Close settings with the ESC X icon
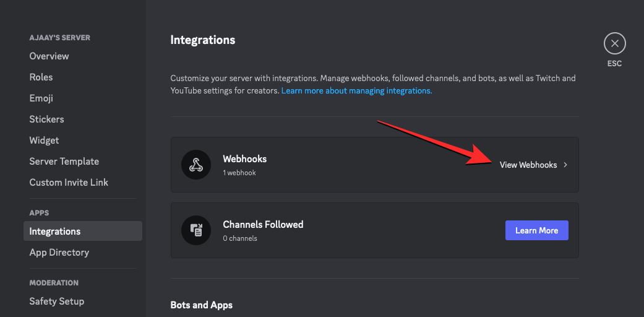 [614, 44]
